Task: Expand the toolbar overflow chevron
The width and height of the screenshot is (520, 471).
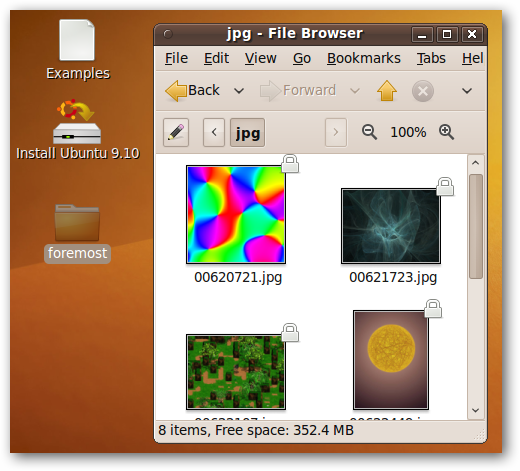Action: point(467,91)
